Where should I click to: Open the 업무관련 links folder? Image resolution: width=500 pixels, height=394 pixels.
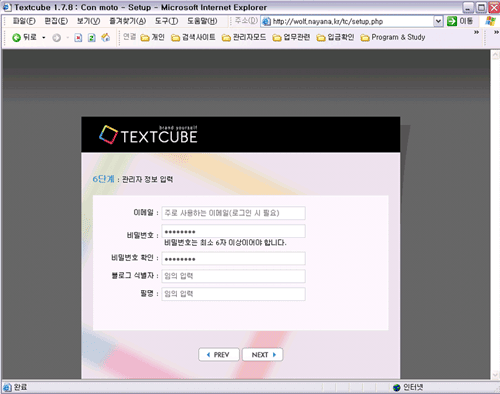click(291, 37)
